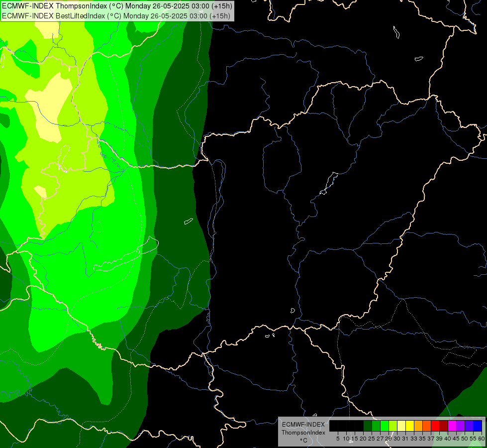
Task: Select the dark green 20-25 legend swatch
Action: coord(368,426)
